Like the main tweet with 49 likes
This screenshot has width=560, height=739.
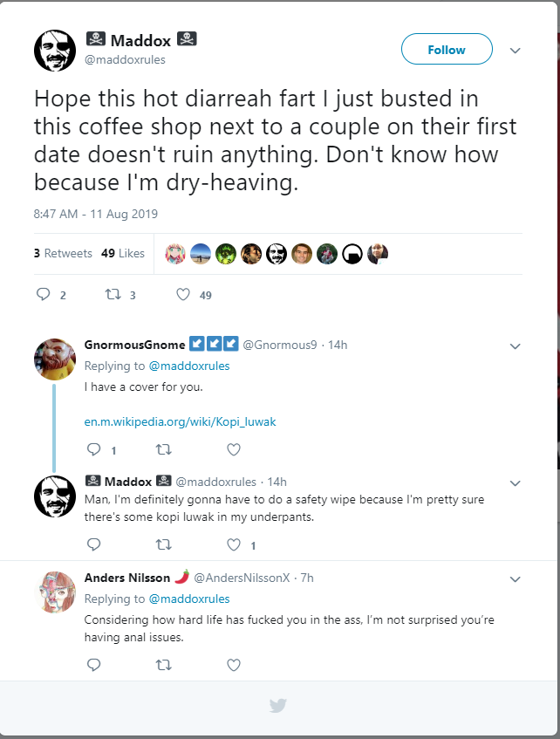pyautogui.click(x=183, y=295)
